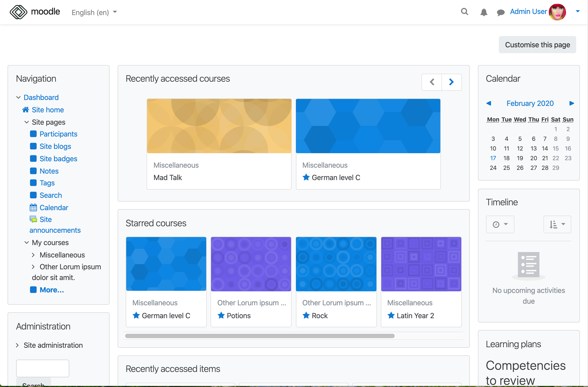Expand the Miscellaneous course category
This screenshot has width=588, height=387.
[33, 255]
